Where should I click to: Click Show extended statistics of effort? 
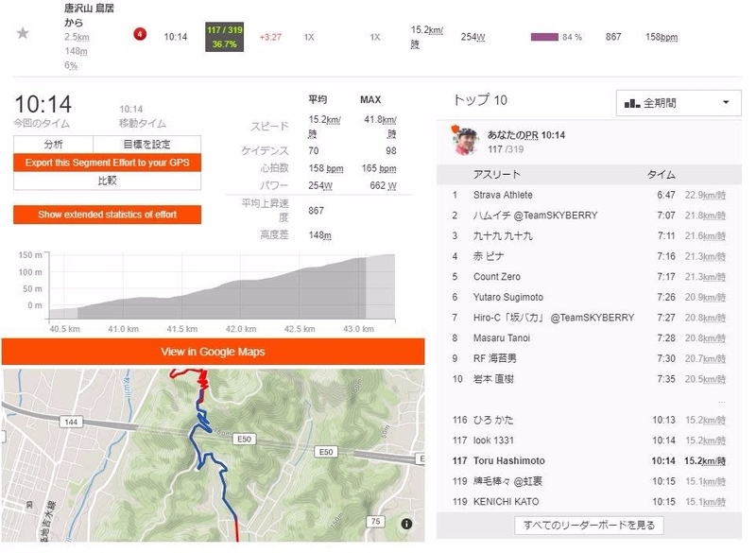pyautogui.click(x=107, y=215)
